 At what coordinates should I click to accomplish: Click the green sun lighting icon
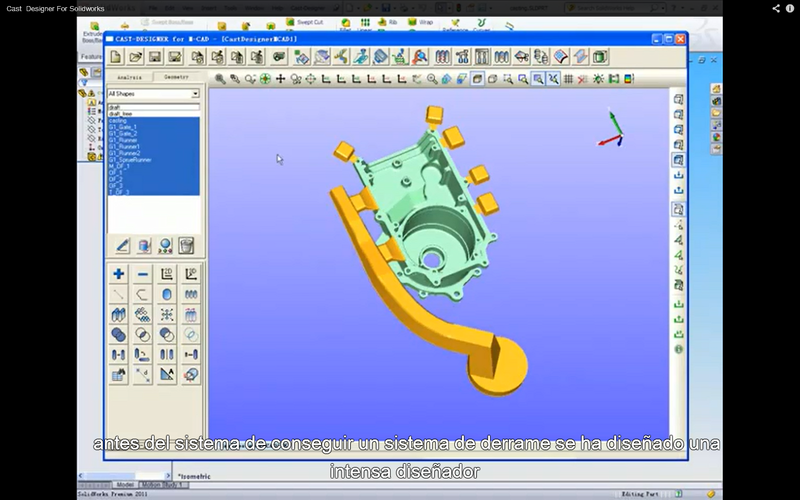coord(598,79)
